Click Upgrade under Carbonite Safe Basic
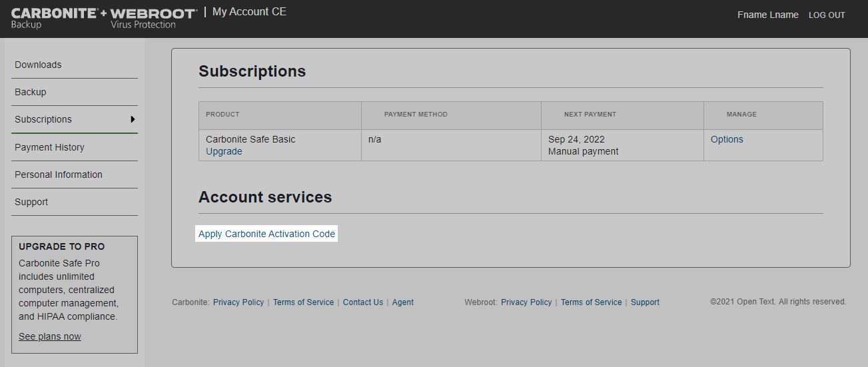This screenshot has height=367, width=868. (224, 151)
